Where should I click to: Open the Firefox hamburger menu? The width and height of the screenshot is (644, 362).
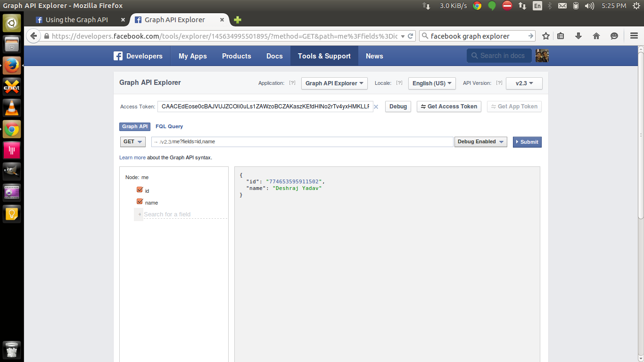[634, 36]
